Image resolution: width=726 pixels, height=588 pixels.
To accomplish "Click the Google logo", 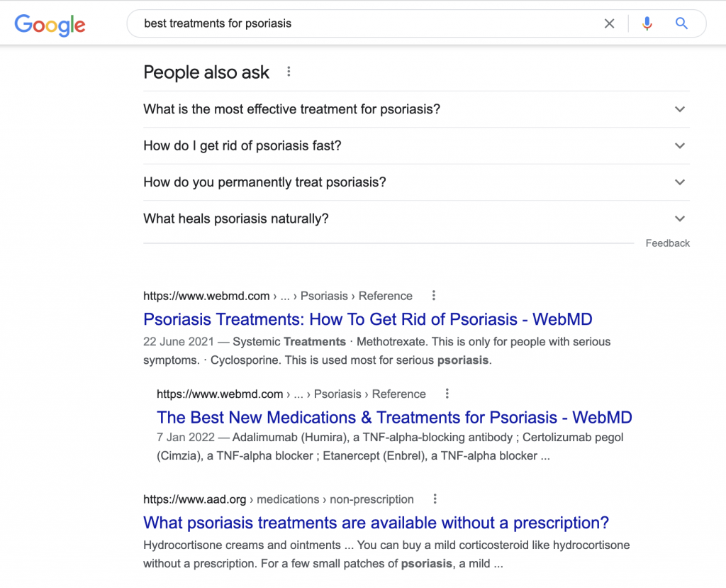I will (x=50, y=25).
